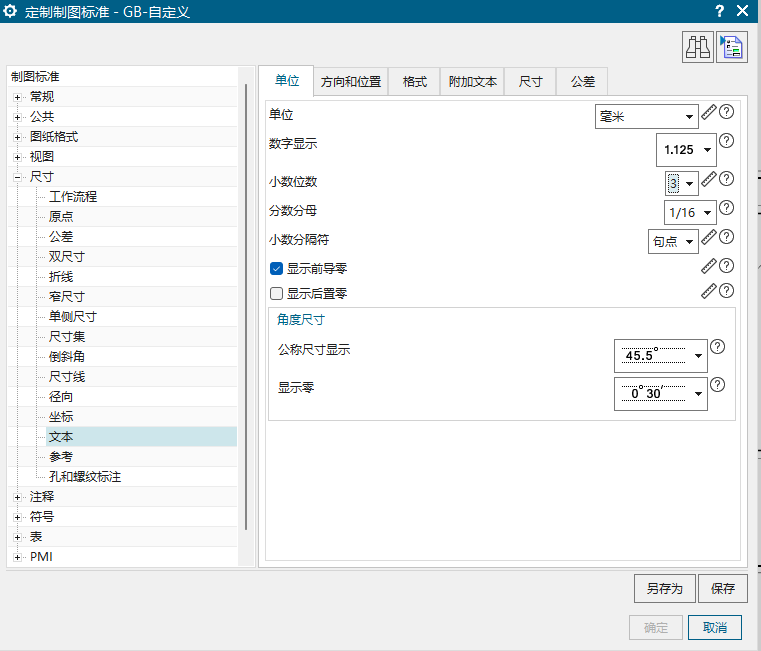Open the 分数分母 1/16 dropdown
The image size is (761, 651).
[690, 213]
